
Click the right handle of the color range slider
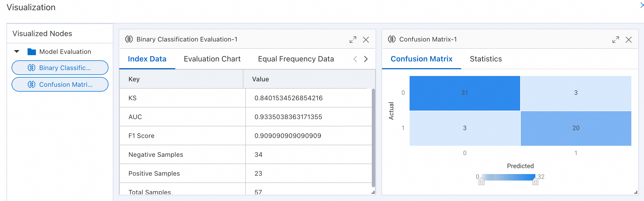[x=535, y=182]
